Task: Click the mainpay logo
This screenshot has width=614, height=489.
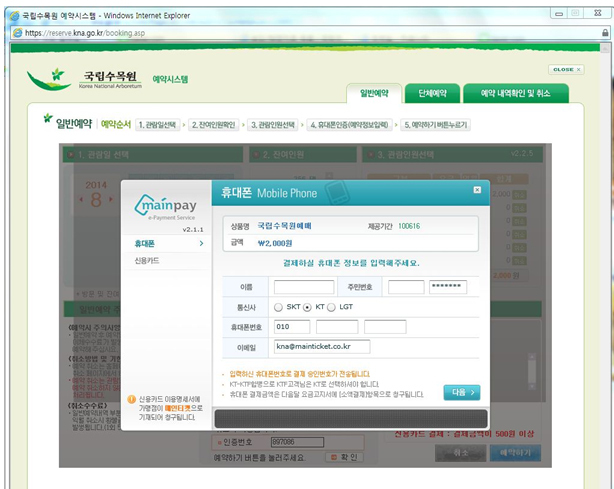Action: [x=166, y=206]
